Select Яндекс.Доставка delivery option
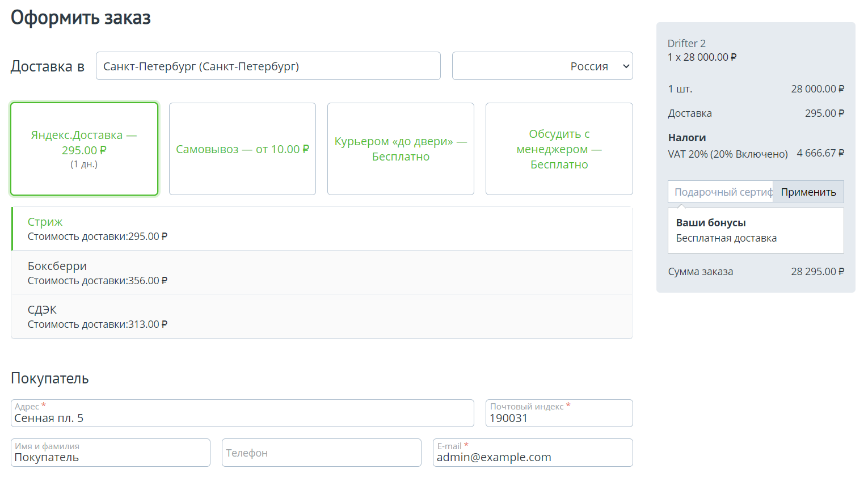The width and height of the screenshot is (868, 477). (x=84, y=149)
